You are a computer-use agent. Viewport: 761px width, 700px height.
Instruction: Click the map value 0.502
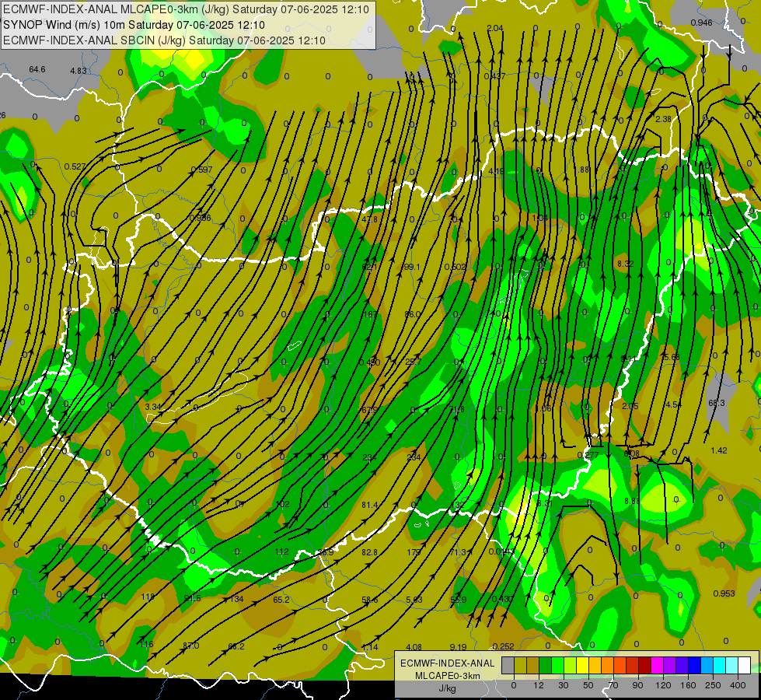[x=456, y=267]
